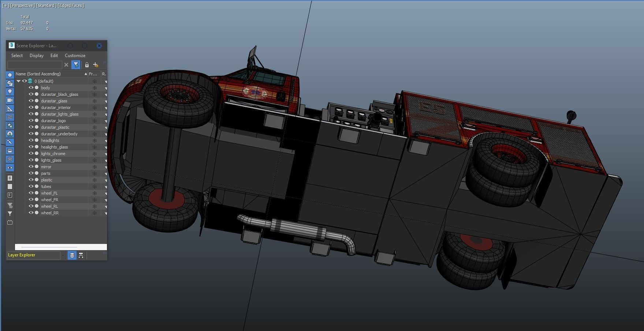Screen dimensions: 644x331
Task: Clear the Scene Explorer search with X icon
Action: [x=66, y=65]
